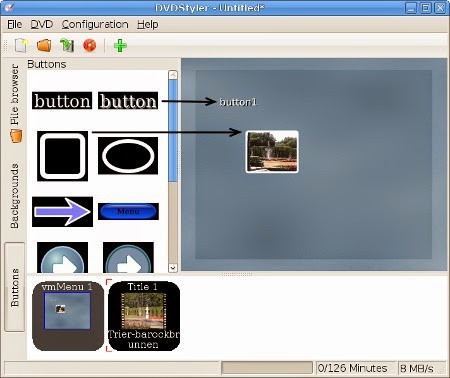Select button1 text on the menu canvas
The height and width of the screenshot is (378, 450).
238,102
